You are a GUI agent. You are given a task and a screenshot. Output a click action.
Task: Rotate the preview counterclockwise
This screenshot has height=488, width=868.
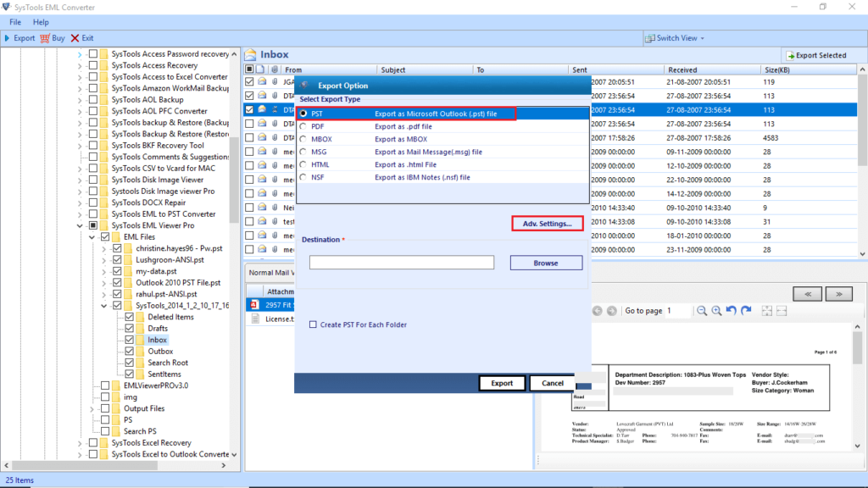click(731, 311)
